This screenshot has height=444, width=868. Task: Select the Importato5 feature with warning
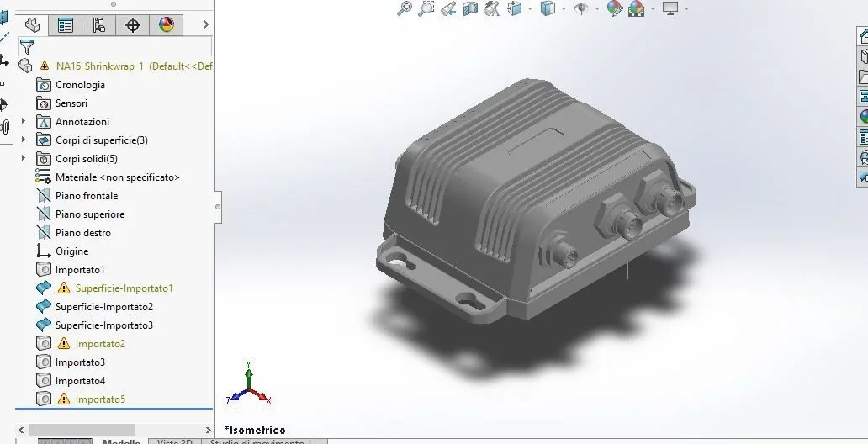(x=100, y=399)
